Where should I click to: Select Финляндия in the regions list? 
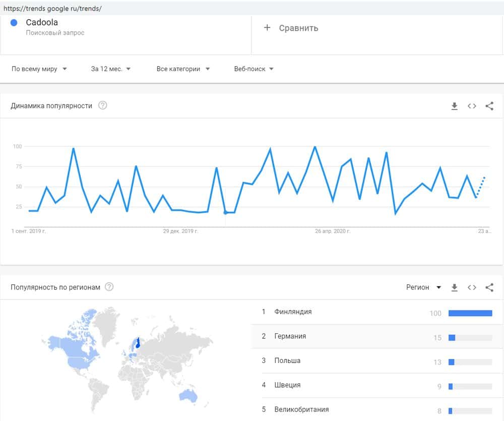tap(293, 312)
